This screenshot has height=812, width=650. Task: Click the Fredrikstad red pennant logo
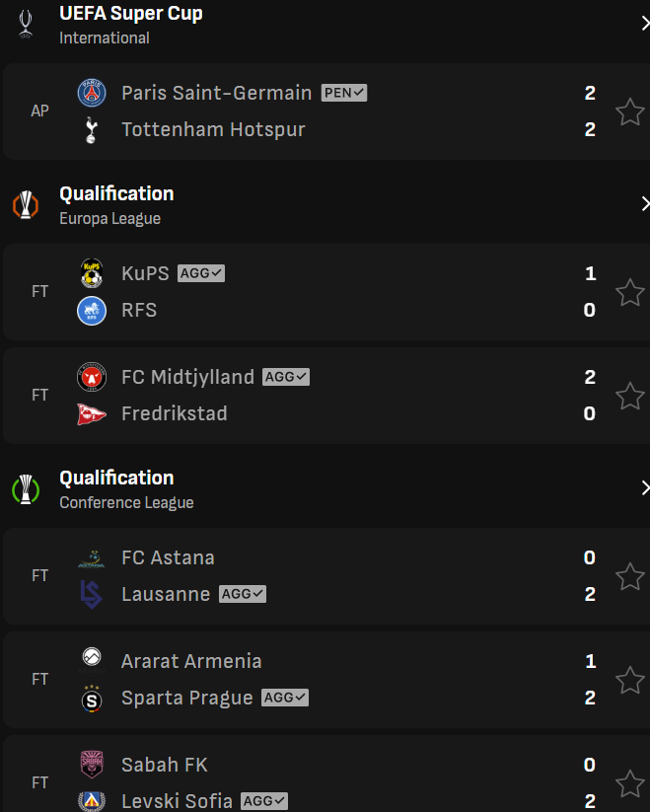(92, 413)
